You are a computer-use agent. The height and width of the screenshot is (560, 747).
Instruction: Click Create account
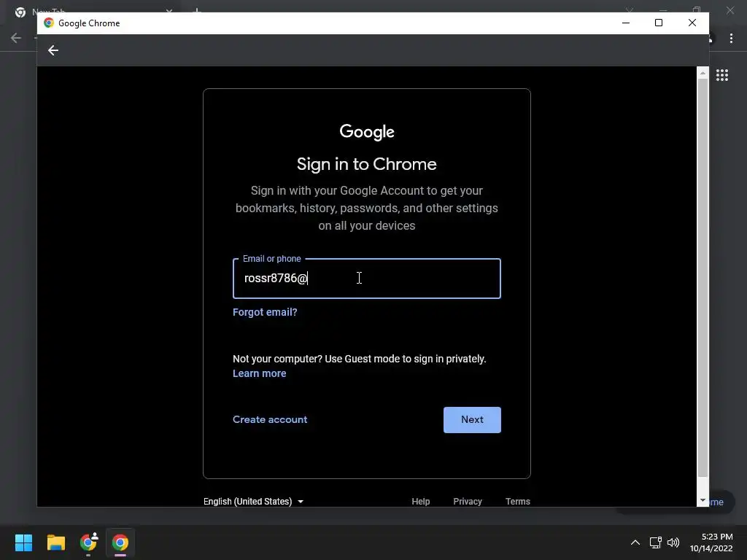point(270,419)
